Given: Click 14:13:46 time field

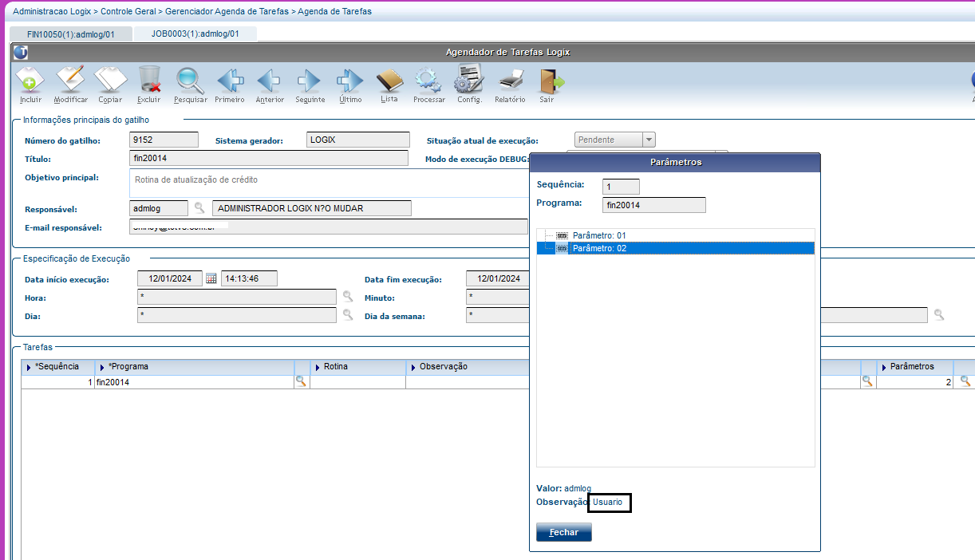Looking at the screenshot, I should 249,278.
